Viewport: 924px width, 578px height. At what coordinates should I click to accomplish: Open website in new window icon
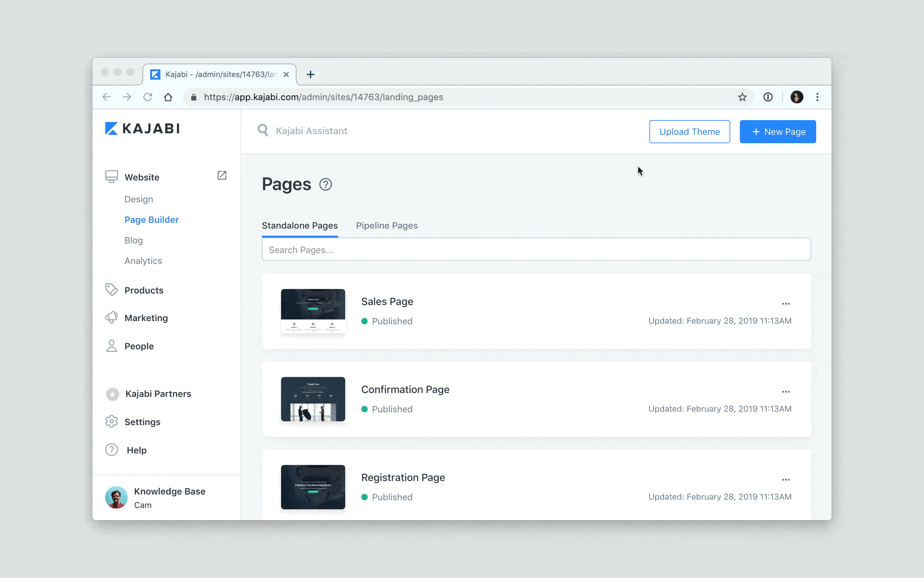coord(222,175)
